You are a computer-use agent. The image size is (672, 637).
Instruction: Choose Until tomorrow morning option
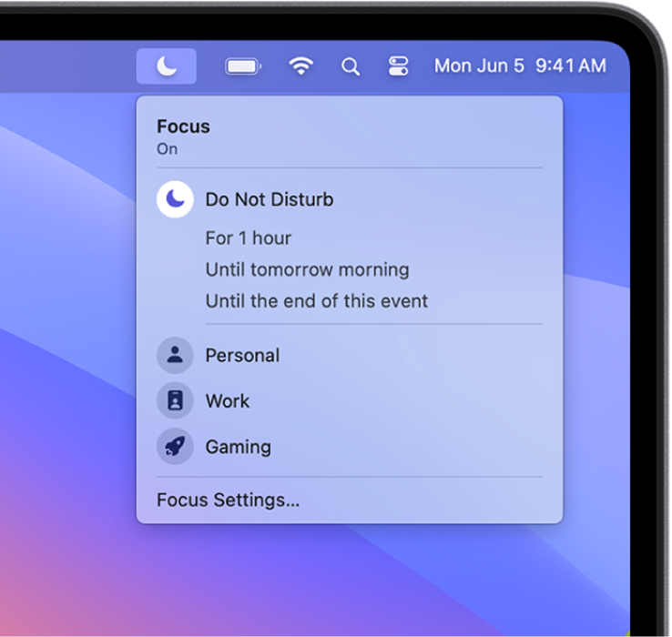307,270
